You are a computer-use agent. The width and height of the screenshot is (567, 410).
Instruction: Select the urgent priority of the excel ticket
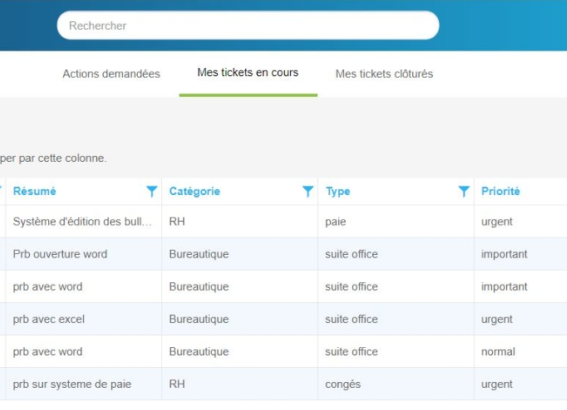(496, 319)
